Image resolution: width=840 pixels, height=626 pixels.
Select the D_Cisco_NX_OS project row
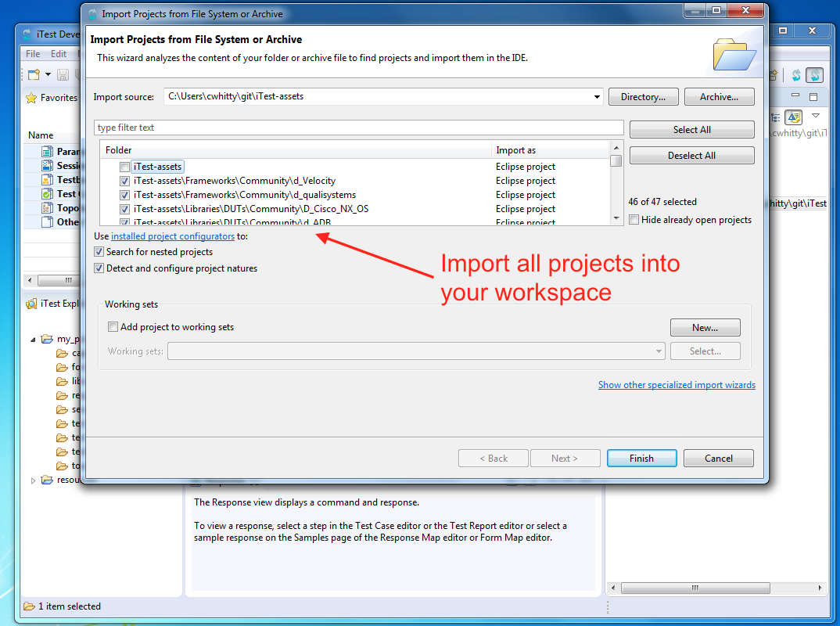tap(251, 209)
